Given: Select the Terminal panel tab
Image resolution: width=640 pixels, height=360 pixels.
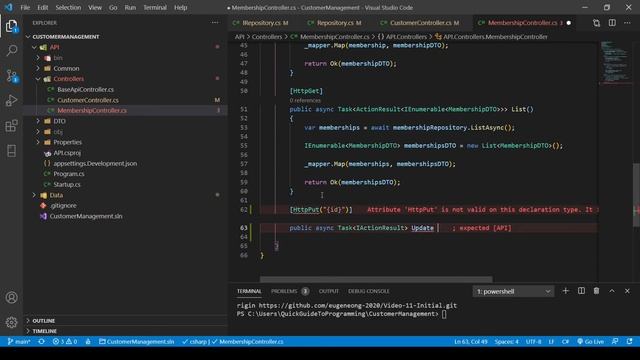Looking at the screenshot, I should (x=249, y=291).
